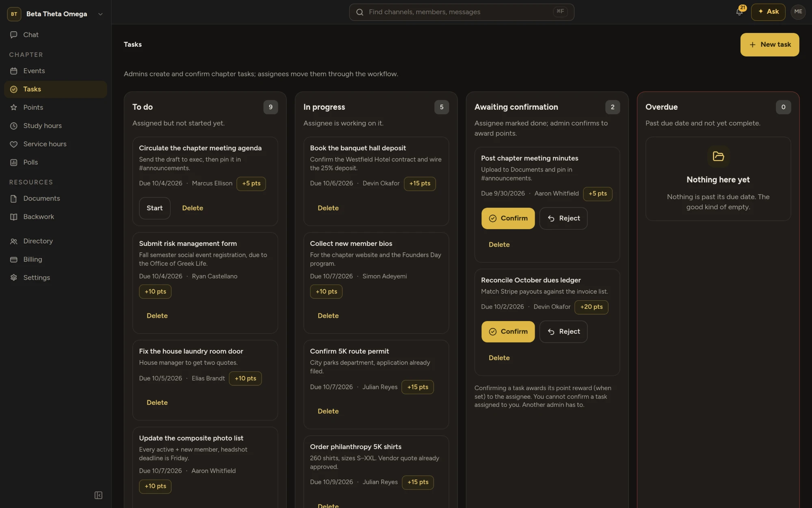Delete the Fix house laundry room door task

click(157, 403)
